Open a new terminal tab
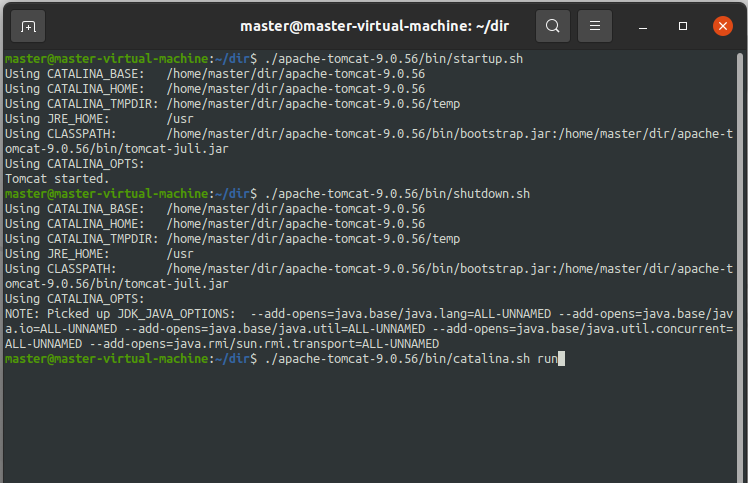The width and height of the screenshot is (748, 483). [x=28, y=26]
